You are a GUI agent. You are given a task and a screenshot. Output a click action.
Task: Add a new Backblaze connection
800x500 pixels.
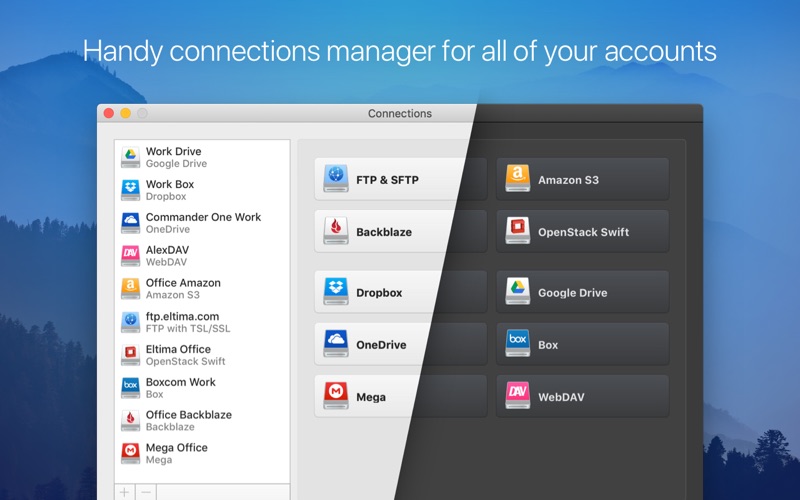401,231
